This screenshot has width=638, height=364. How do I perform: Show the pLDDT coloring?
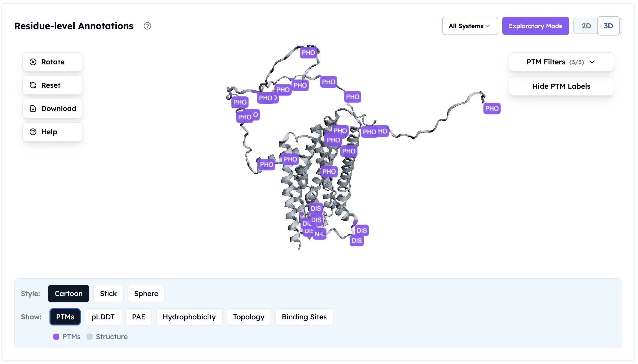103,317
